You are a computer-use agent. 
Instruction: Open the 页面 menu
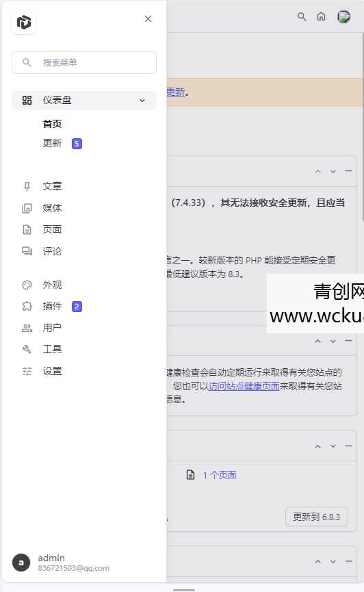tap(52, 229)
